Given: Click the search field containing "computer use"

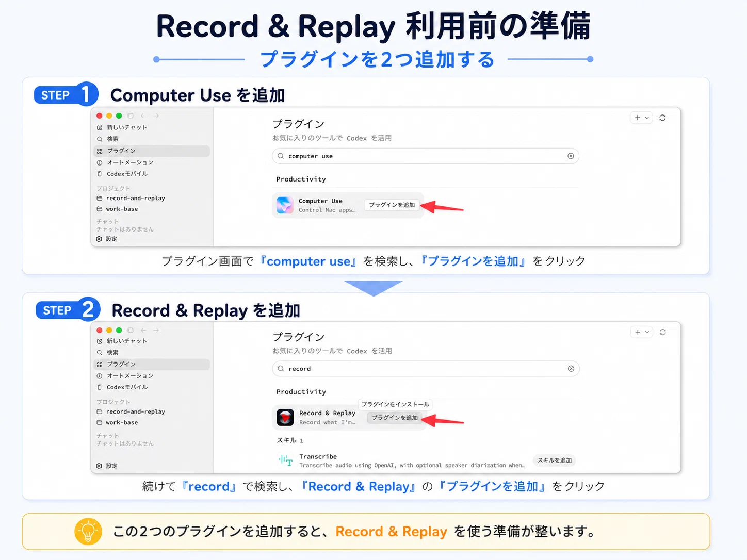Looking at the screenshot, I should 426,156.
